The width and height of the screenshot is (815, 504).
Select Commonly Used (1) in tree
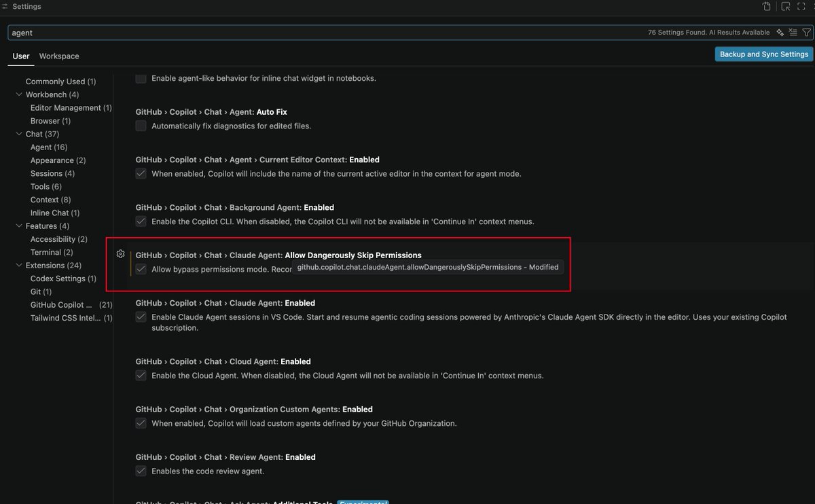(x=60, y=82)
